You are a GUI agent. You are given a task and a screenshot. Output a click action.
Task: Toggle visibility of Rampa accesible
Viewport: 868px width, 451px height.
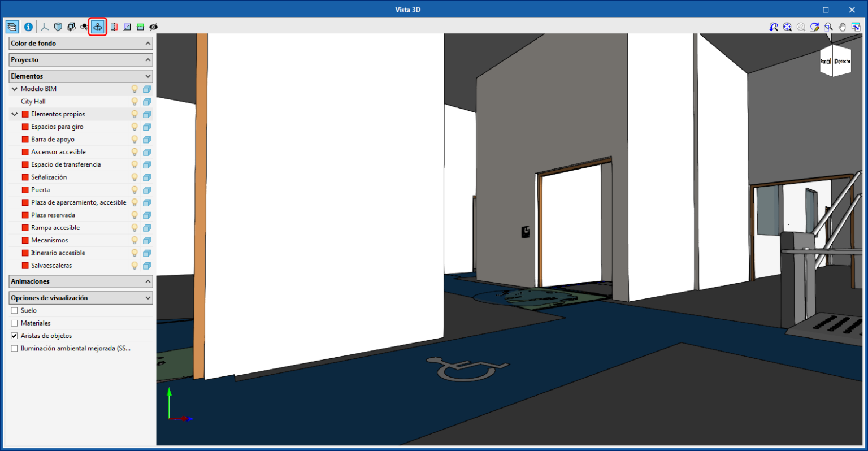point(134,227)
